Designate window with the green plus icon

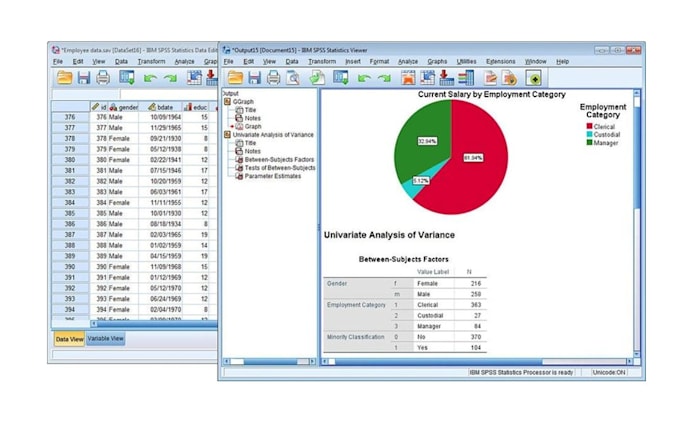[534, 78]
